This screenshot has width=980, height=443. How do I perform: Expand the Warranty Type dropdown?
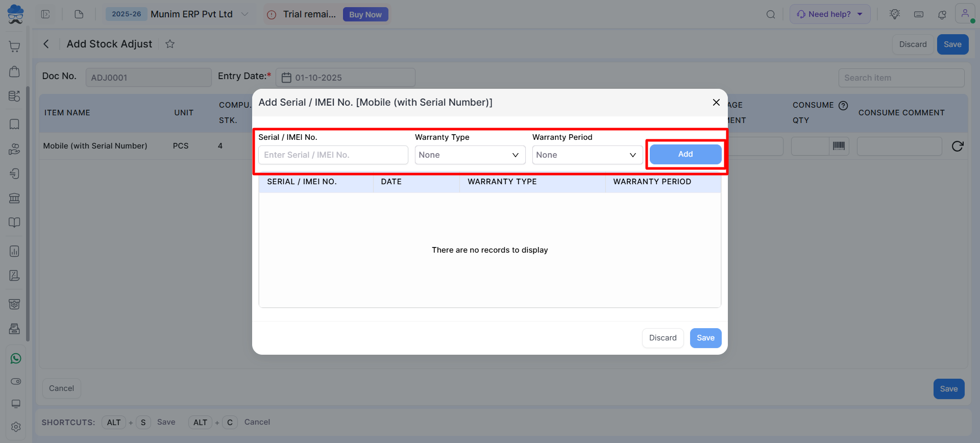click(470, 155)
